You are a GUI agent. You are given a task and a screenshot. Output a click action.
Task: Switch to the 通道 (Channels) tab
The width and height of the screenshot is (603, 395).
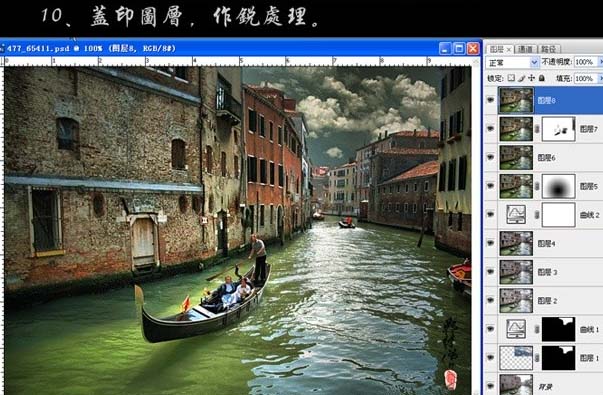(x=525, y=49)
